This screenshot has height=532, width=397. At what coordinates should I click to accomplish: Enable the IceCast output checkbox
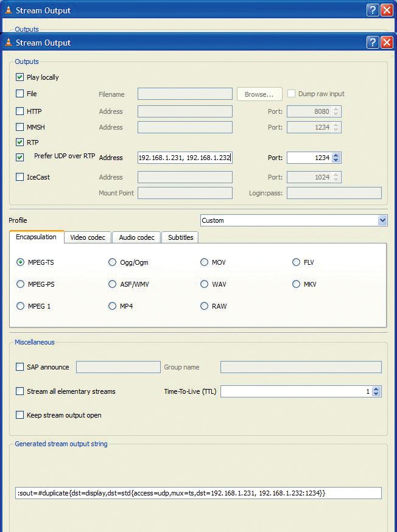19,177
